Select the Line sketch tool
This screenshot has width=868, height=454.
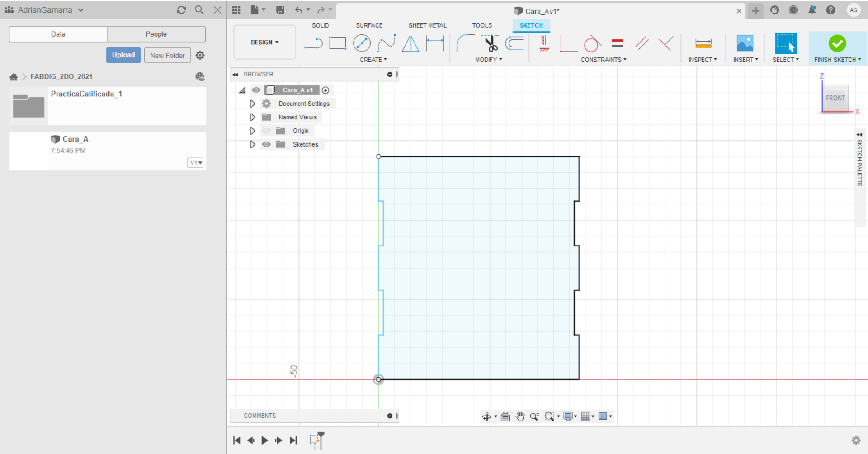tap(313, 43)
